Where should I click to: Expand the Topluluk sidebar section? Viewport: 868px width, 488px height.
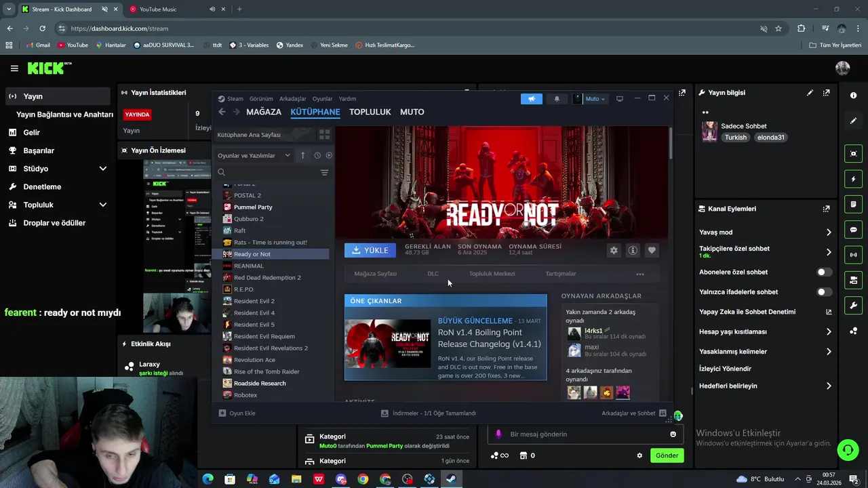102,205
